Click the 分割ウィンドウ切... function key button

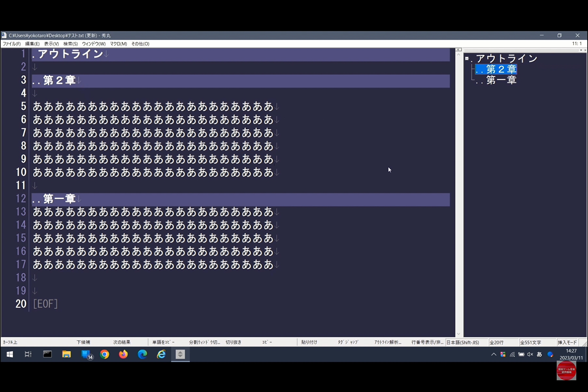click(x=205, y=342)
